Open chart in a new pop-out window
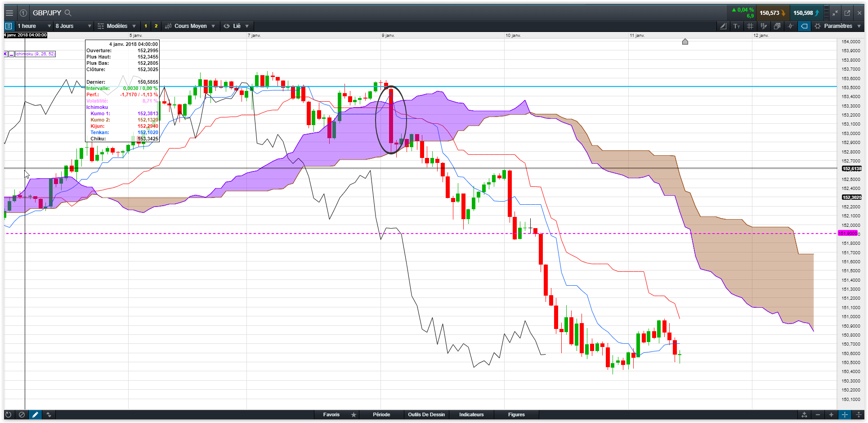Viewport: 868px width, 423px height. [x=847, y=13]
